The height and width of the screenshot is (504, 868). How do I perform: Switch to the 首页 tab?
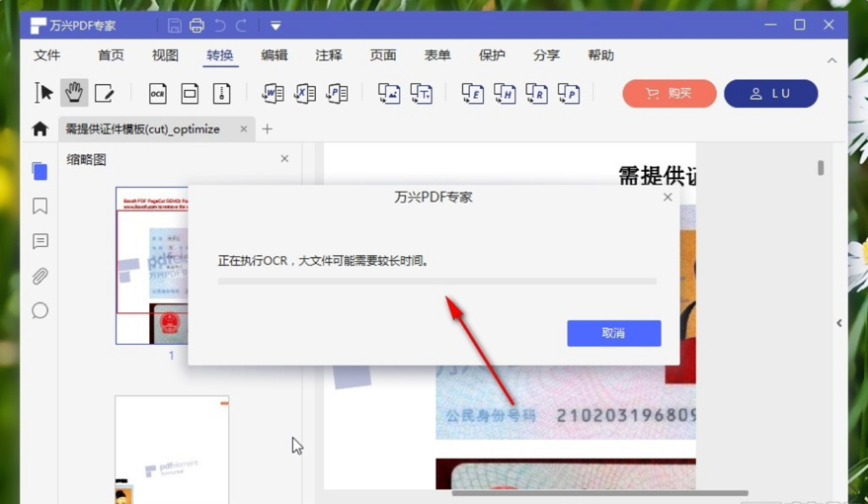click(111, 55)
